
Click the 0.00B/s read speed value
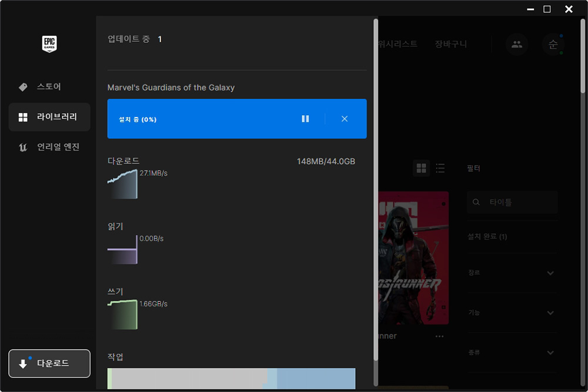click(152, 239)
